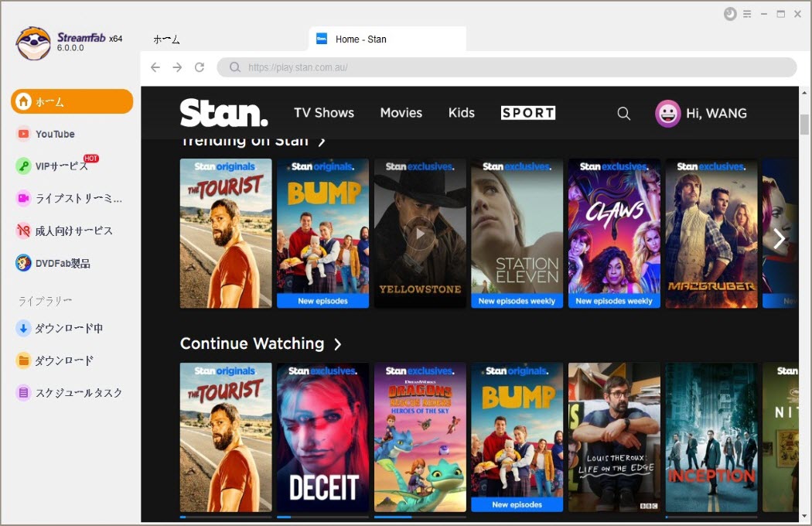Open DVDFab製品 in the sidebar
Viewport: 812px width, 526px height.
click(53, 263)
